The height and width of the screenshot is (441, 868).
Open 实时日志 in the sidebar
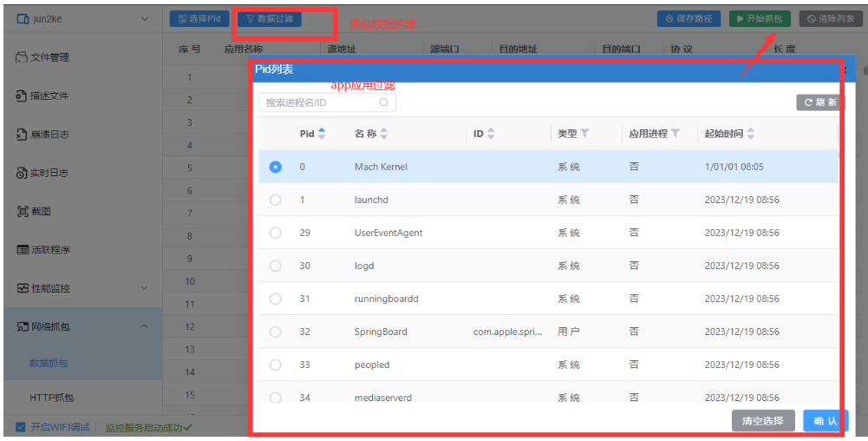pyautogui.click(x=83, y=173)
